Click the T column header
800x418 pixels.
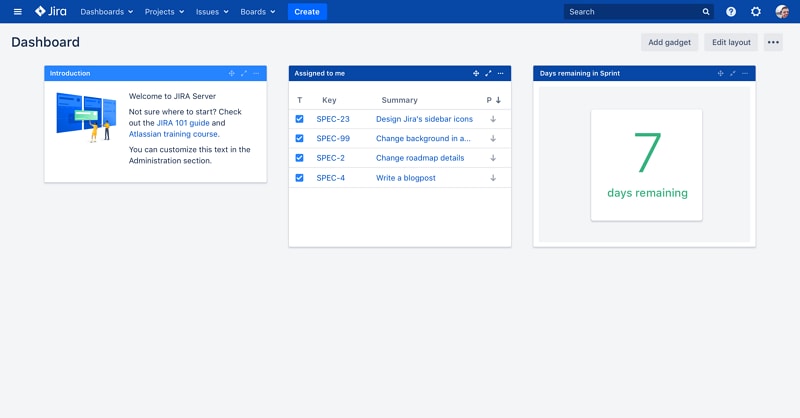[x=299, y=100]
